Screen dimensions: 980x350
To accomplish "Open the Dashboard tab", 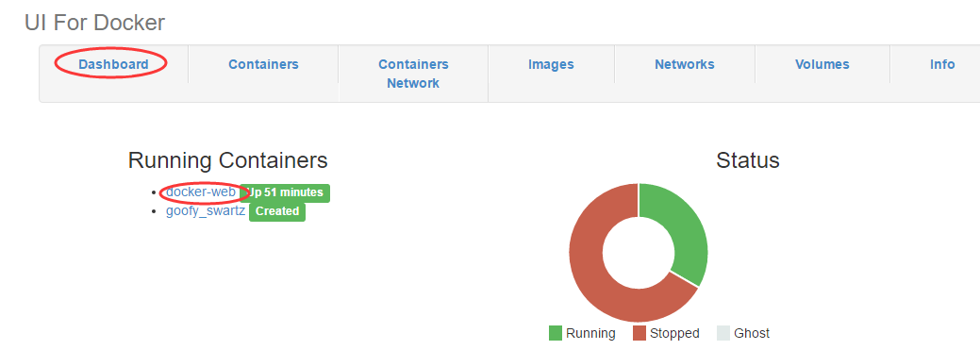I will pos(113,64).
